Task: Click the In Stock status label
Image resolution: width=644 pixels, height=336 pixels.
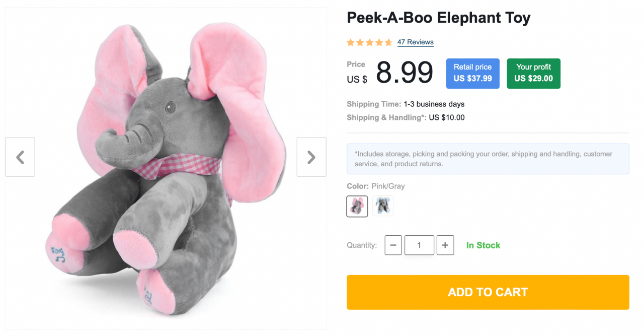Action: point(482,245)
